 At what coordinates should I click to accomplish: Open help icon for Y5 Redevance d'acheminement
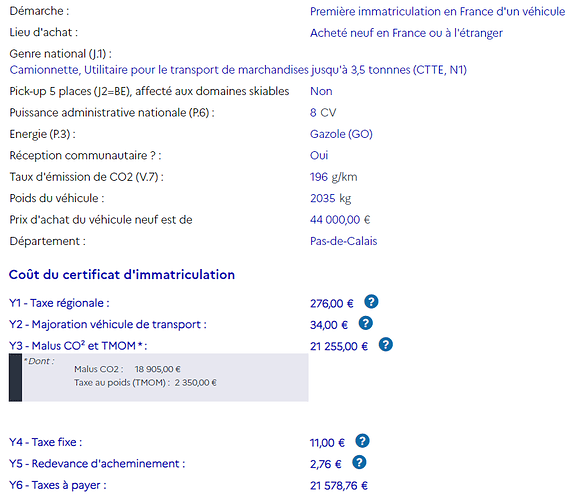pos(359,463)
